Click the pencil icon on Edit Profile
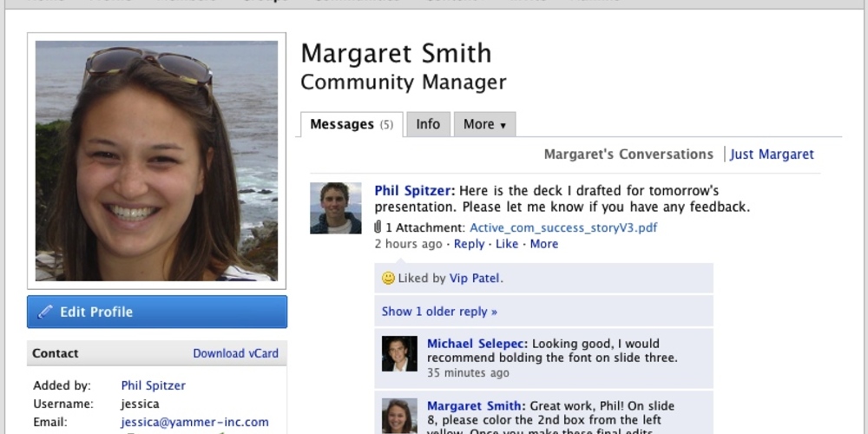The width and height of the screenshot is (868, 434). [x=45, y=312]
